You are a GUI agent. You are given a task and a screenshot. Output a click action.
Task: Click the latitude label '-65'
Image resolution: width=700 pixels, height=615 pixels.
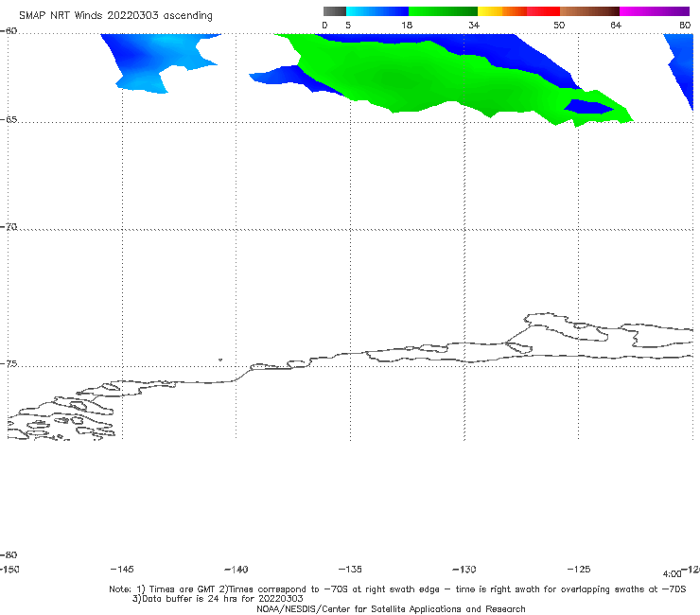point(9,119)
